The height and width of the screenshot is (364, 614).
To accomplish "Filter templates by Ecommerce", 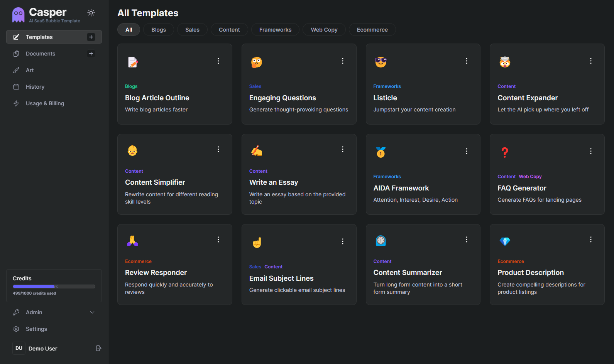I will tap(372, 30).
